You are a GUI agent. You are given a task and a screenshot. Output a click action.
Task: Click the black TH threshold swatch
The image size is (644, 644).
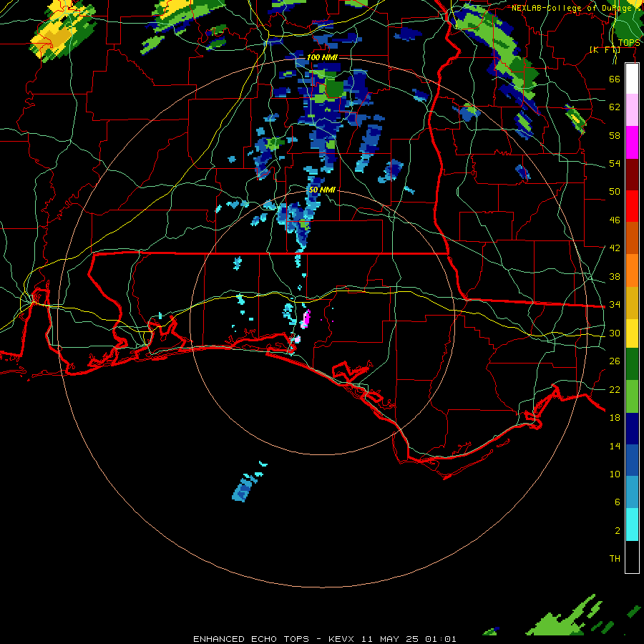(x=632, y=557)
